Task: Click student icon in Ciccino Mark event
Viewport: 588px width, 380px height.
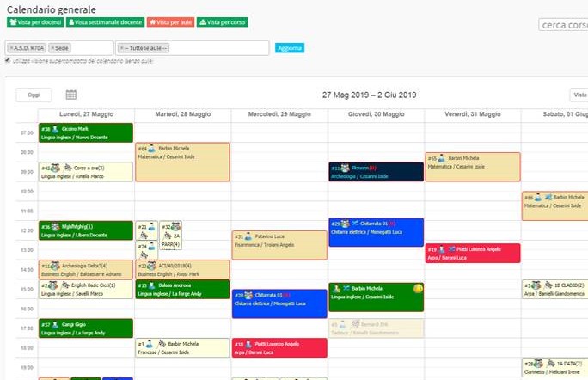Action: [55, 128]
